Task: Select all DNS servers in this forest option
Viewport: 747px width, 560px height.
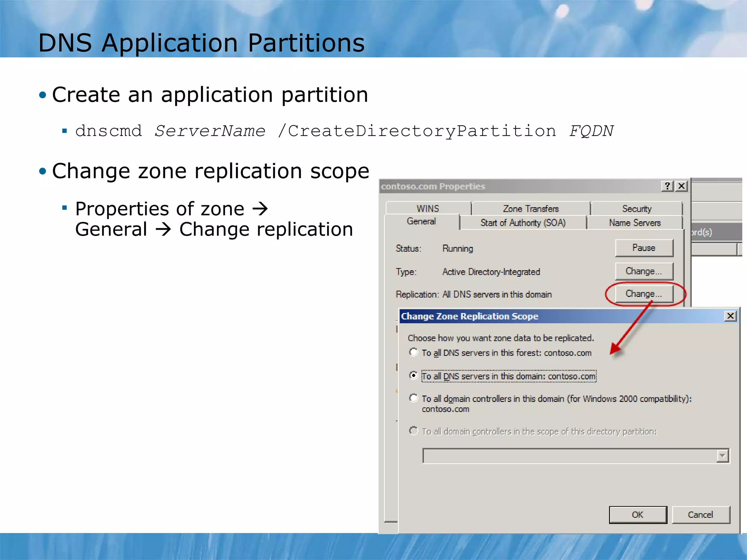Action: pos(414,352)
